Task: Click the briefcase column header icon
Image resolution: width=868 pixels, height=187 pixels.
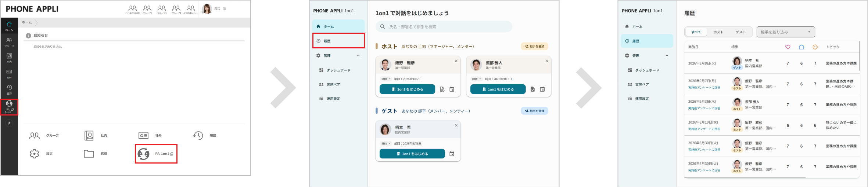Action: (801, 47)
